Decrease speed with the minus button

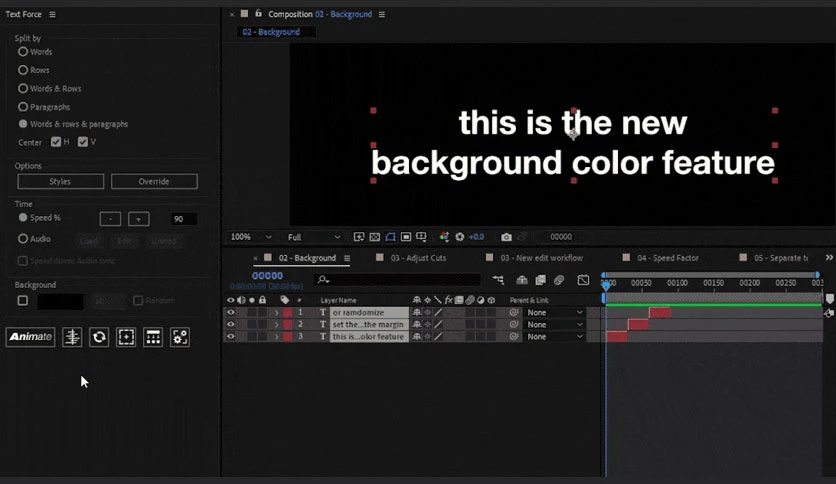point(110,219)
